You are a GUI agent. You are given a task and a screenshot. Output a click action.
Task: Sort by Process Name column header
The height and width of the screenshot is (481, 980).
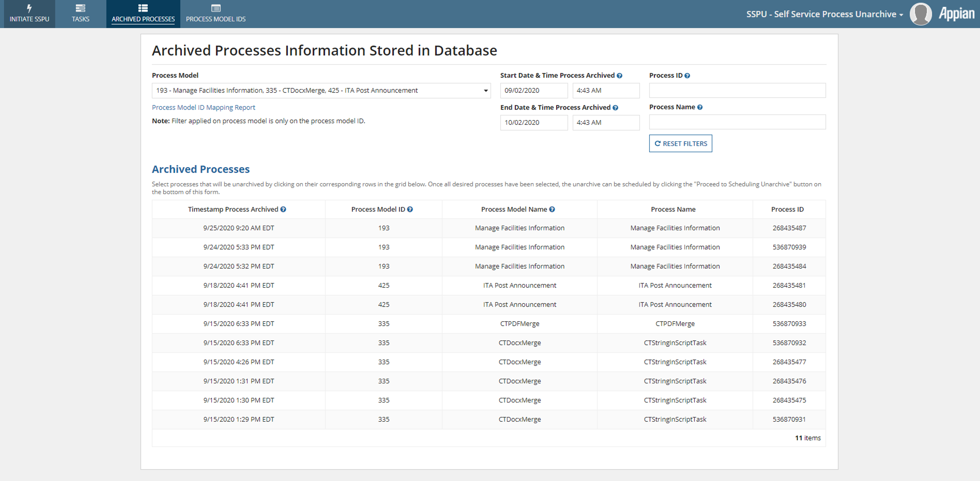coord(673,209)
